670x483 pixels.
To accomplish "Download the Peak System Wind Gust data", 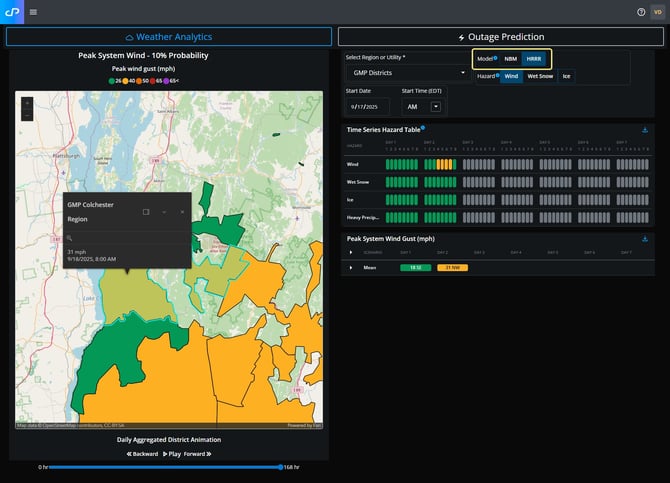I will pyautogui.click(x=645, y=239).
